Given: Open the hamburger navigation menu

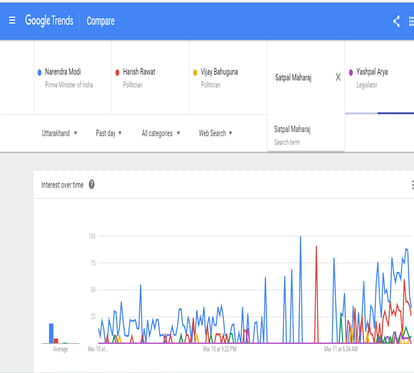Looking at the screenshot, I should (12, 21).
